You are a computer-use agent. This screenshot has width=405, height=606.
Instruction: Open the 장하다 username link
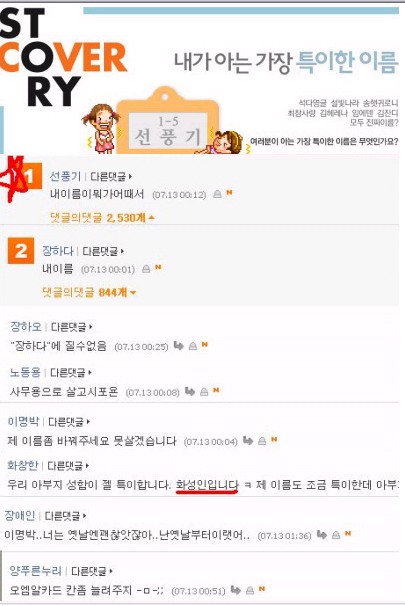coord(58,251)
